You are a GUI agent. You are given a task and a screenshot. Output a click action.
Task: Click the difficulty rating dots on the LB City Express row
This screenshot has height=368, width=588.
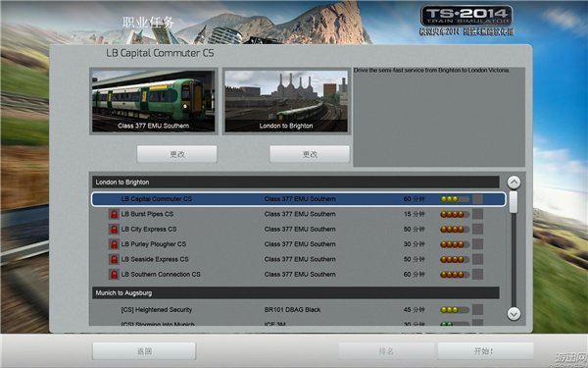coord(455,229)
